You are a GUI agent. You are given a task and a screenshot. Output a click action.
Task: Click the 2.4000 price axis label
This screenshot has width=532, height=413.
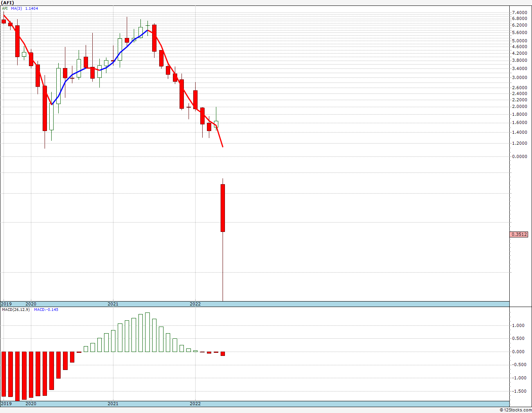point(519,93)
